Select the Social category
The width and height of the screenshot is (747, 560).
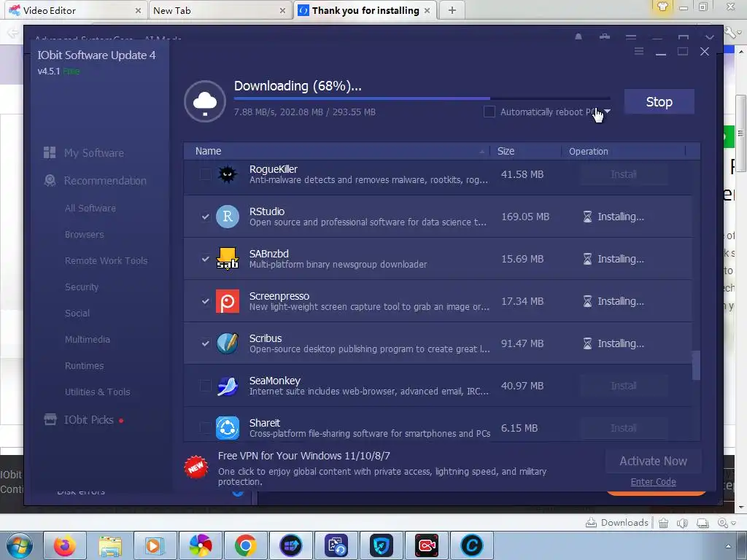tap(77, 314)
